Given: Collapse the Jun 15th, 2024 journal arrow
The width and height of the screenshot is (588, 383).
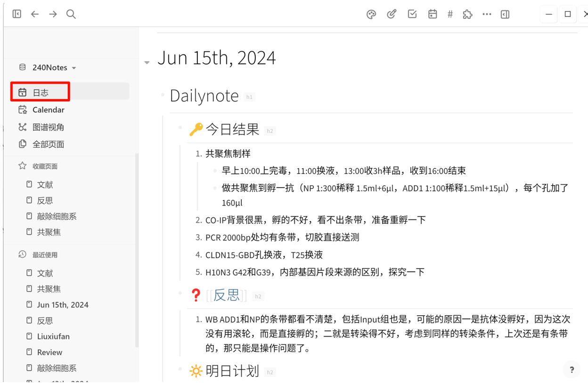Looking at the screenshot, I should (147, 62).
